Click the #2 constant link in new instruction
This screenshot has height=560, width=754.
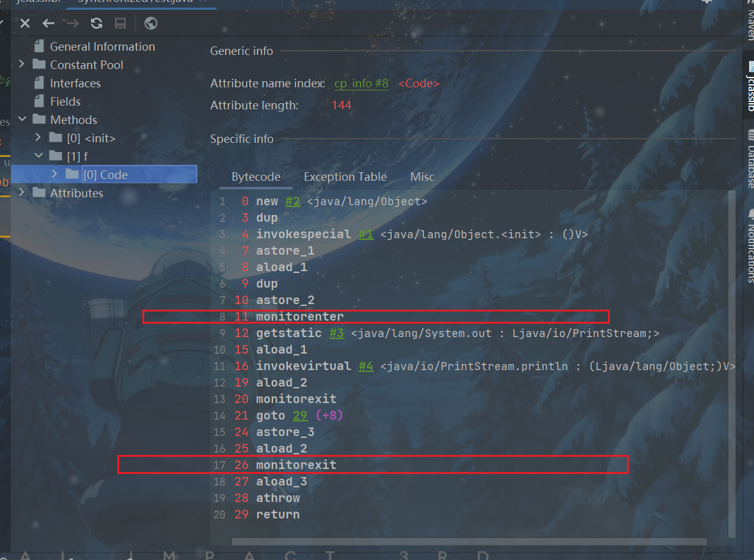(x=293, y=202)
